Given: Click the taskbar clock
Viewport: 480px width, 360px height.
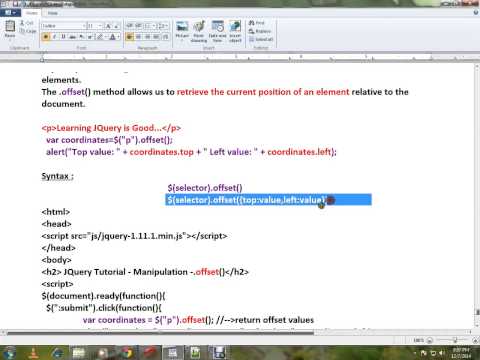Looking at the screenshot, I should [x=461, y=352].
